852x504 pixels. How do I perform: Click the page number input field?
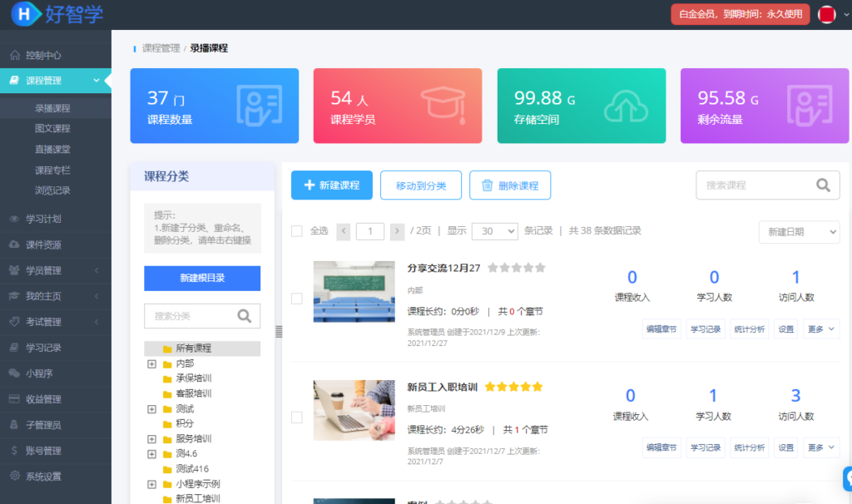click(x=370, y=231)
